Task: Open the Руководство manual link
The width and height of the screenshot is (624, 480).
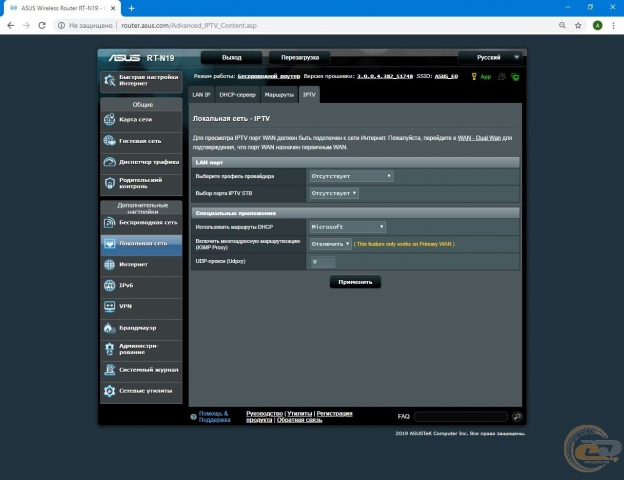Action: 264,414
